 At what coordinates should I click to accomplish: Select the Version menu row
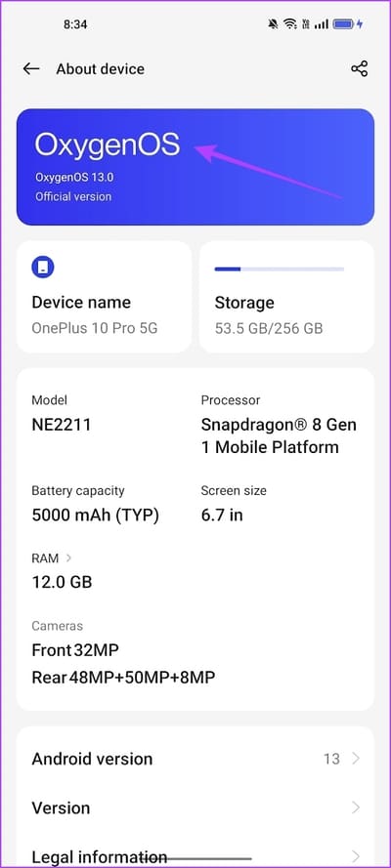[x=195, y=807]
